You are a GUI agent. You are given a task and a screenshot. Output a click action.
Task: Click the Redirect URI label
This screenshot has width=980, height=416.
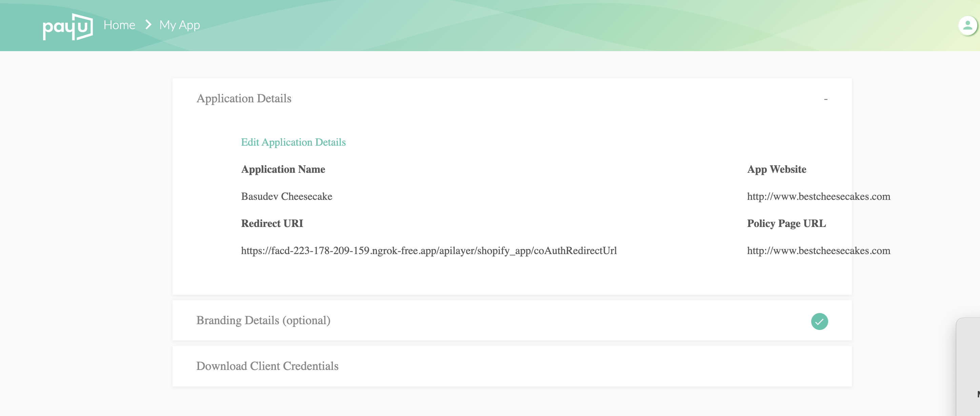(x=272, y=223)
